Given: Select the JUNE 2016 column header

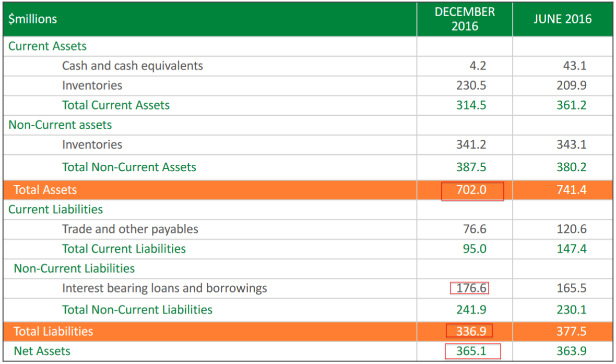Looking at the screenshot, I should tap(562, 19).
